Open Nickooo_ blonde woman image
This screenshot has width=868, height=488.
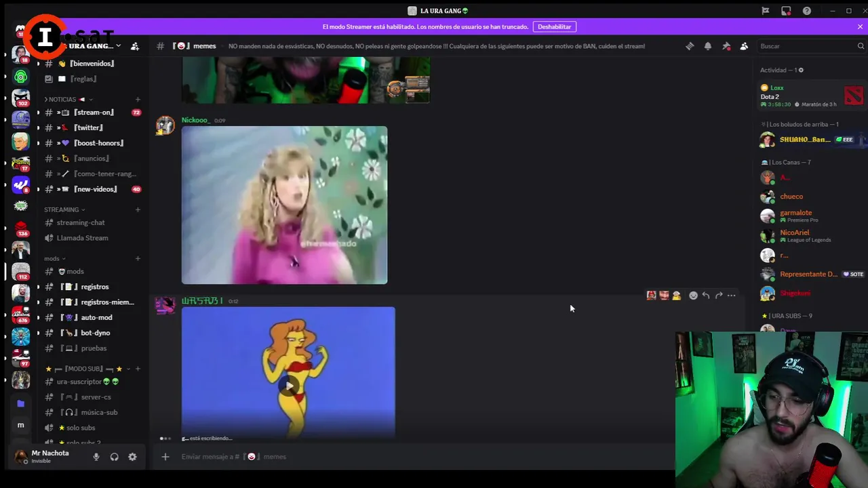[x=284, y=205]
